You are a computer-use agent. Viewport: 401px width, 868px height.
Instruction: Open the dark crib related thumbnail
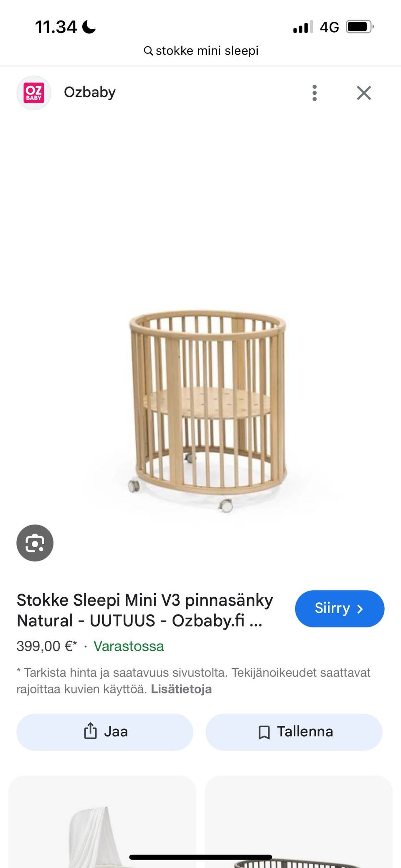299,822
